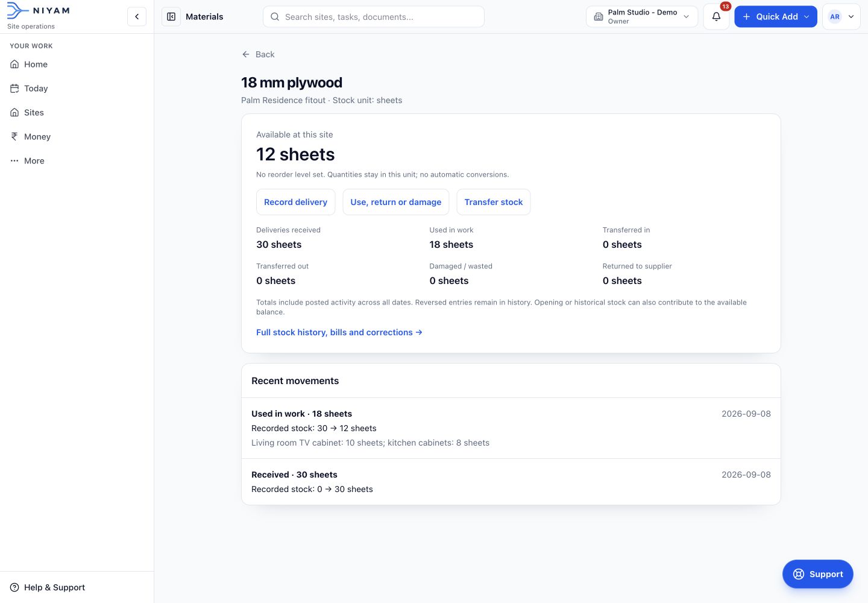Click the notification count badge showing 13
The height and width of the screenshot is (603, 868).
click(725, 7)
